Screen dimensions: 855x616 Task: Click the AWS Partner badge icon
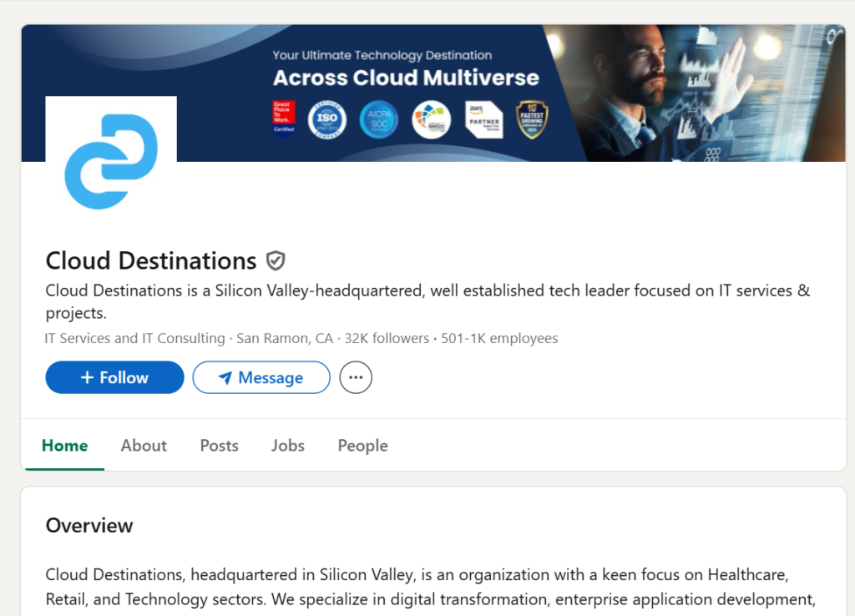point(483,119)
